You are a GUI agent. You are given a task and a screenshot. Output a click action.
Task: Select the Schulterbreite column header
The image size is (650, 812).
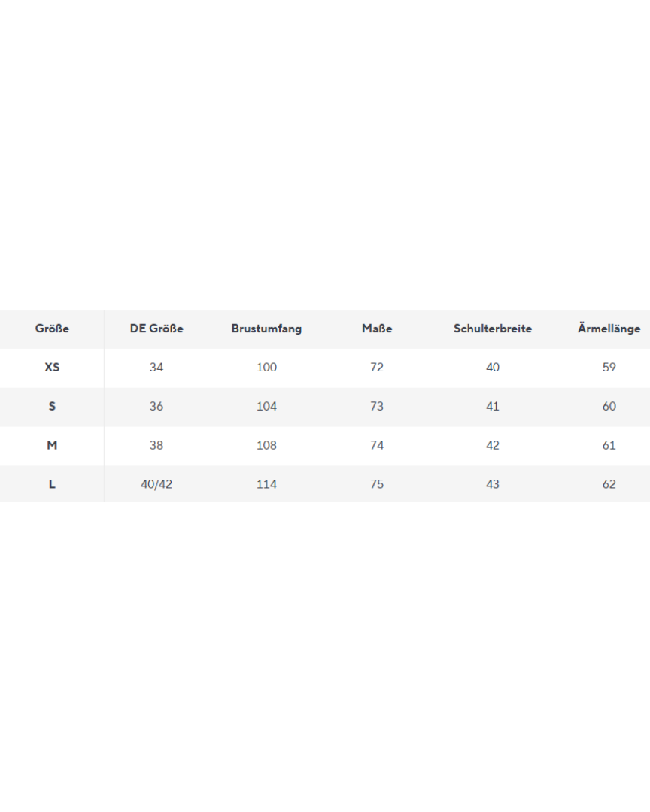click(x=493, y=329)
